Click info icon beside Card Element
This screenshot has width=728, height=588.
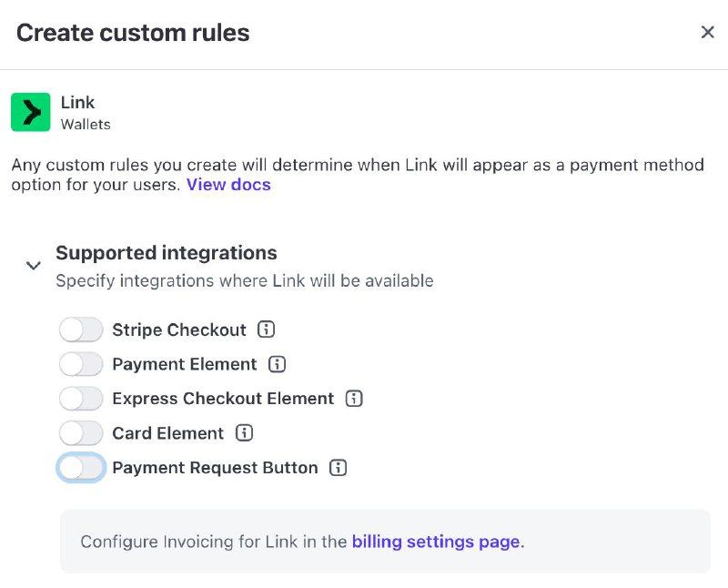pyautogui.click(x=244, y=433)
